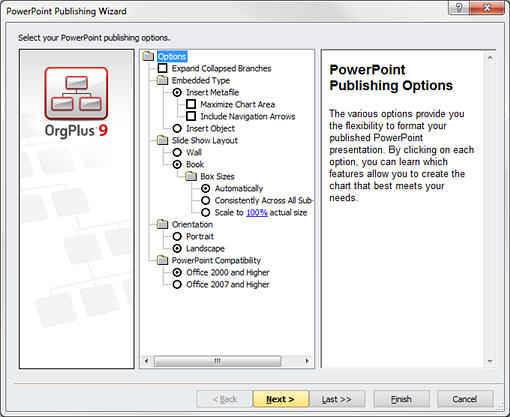The width and height of the screenshot is (510, 417).
Task: Click the disabled Back button
Action: click(225, 399)
